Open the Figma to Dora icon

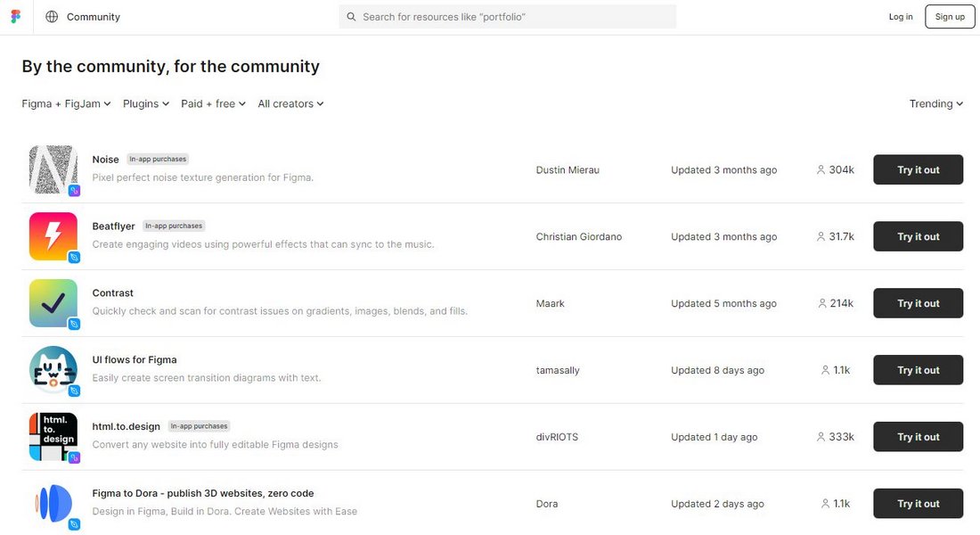53,504
